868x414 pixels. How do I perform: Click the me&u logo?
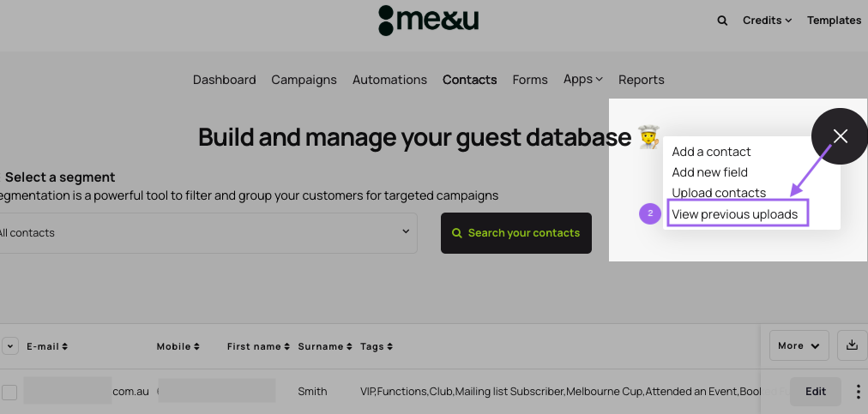[x=428, y=21]
